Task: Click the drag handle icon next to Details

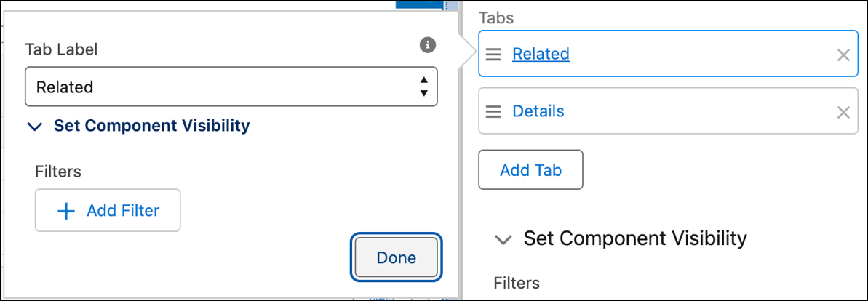Action: (493, 111)
